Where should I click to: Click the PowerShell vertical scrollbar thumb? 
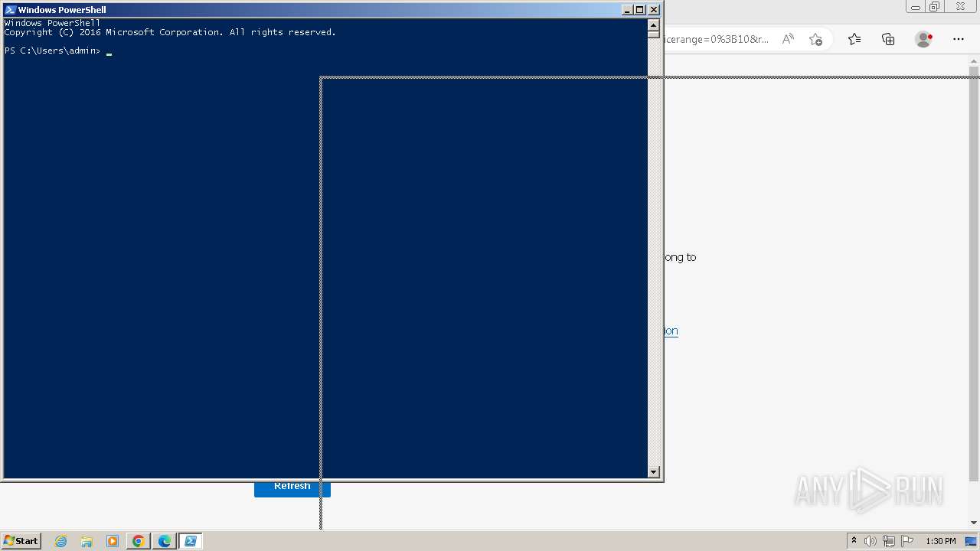pyautogui.click(x=654, y=34)
